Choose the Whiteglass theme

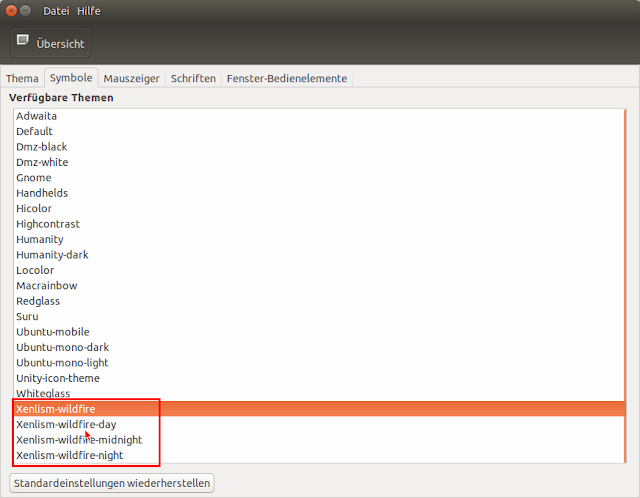[319, 394]
